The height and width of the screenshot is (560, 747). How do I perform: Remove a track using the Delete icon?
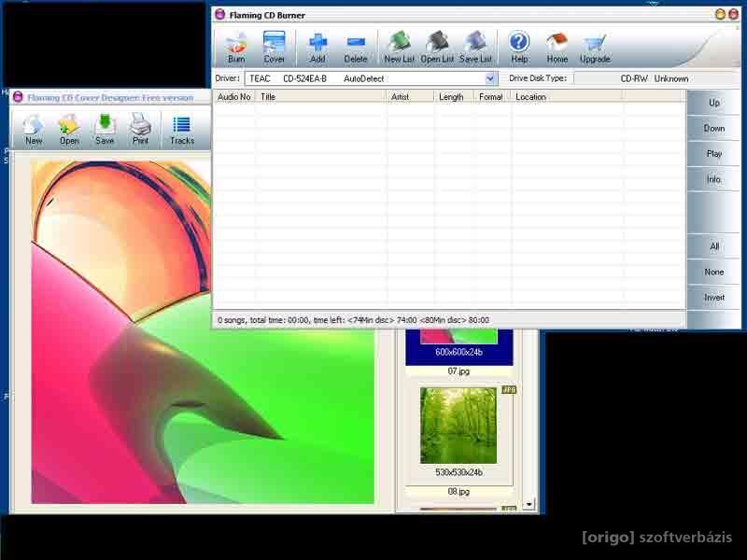click(356, 48)
